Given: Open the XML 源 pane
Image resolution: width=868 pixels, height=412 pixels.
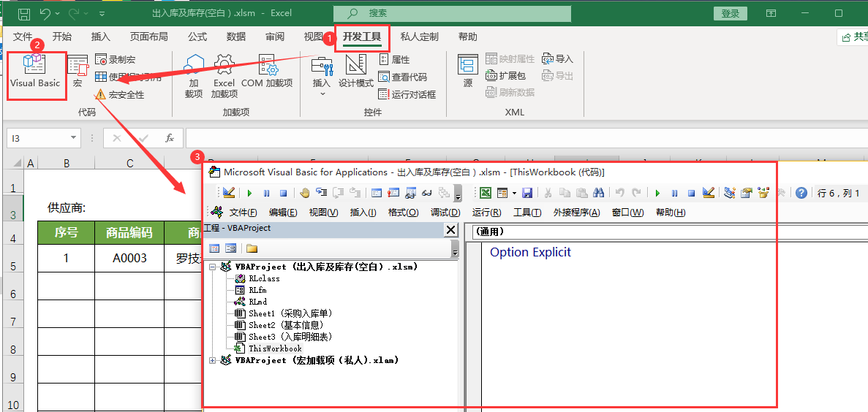Looking at the screenshot, I should [468, 72].
